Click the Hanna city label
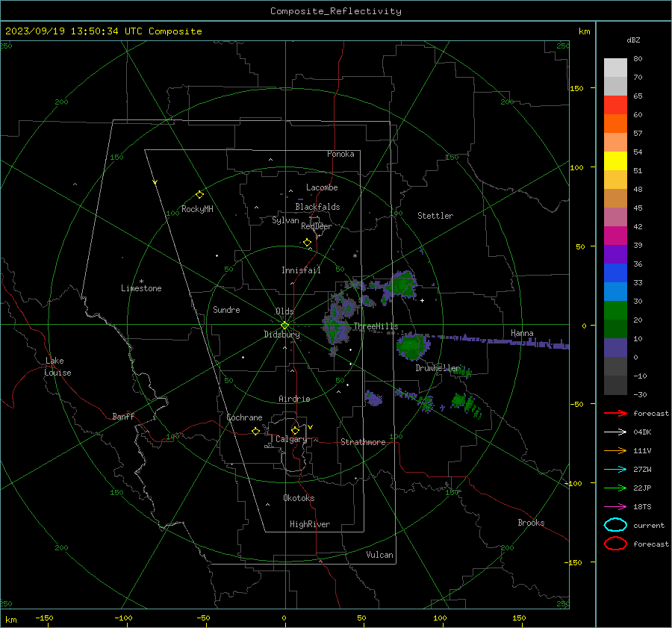Image resolution: width=672 pixels, height=628 pixels. [522, 333]
